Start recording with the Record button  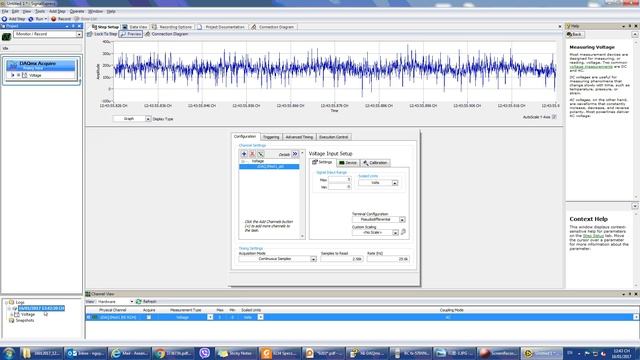pos(61,19)
